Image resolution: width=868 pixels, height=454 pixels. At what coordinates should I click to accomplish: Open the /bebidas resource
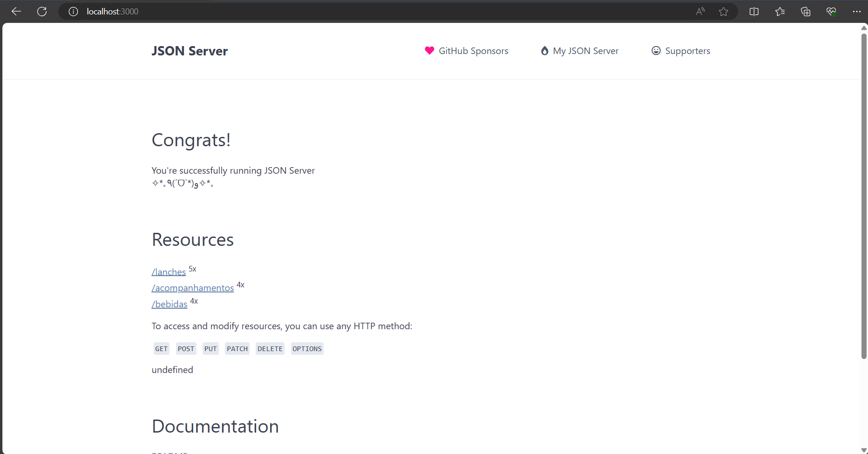coord(170,304)
